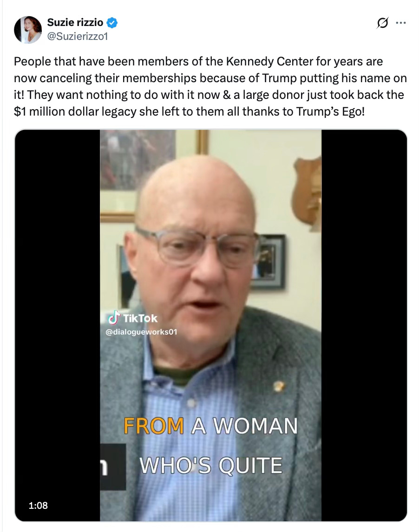Image resolution: width=419 pixels, height=532 pixels.
Task: Click the small black box at the video's lower left
Action: 113,467
